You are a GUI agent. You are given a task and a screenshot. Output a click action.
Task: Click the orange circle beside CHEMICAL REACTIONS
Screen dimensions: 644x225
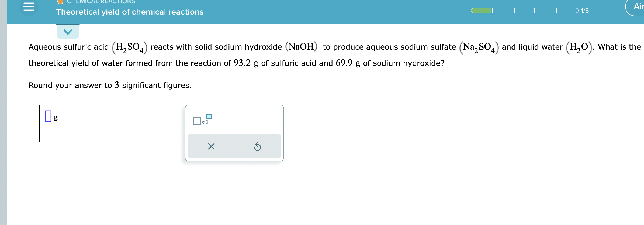(60, 2)
